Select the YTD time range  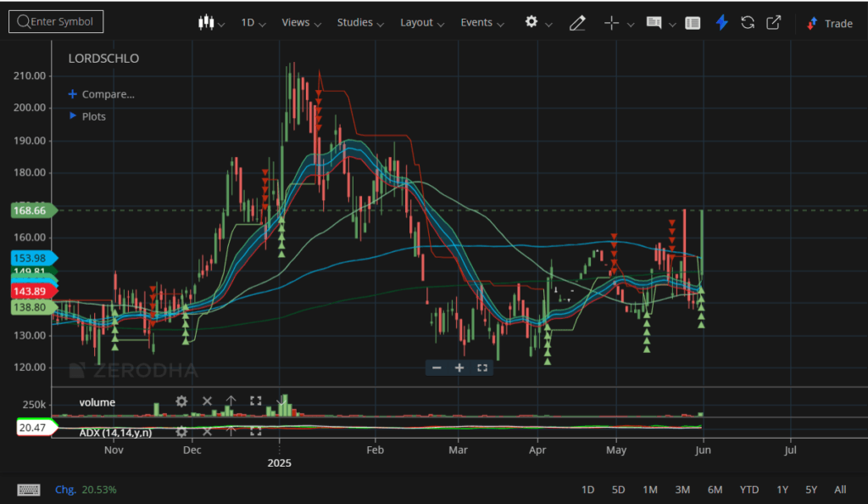pyautogui.click(x=748, y=490)
